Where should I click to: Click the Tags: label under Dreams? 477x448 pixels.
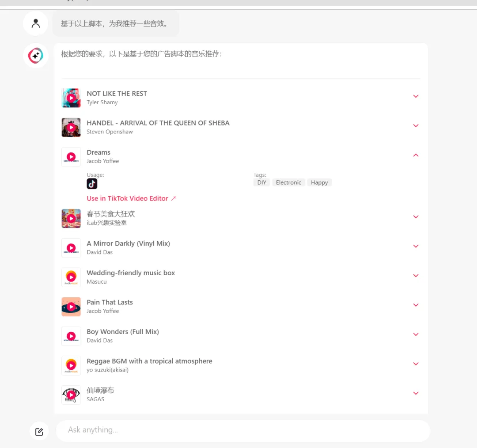[x=260, y=175]
